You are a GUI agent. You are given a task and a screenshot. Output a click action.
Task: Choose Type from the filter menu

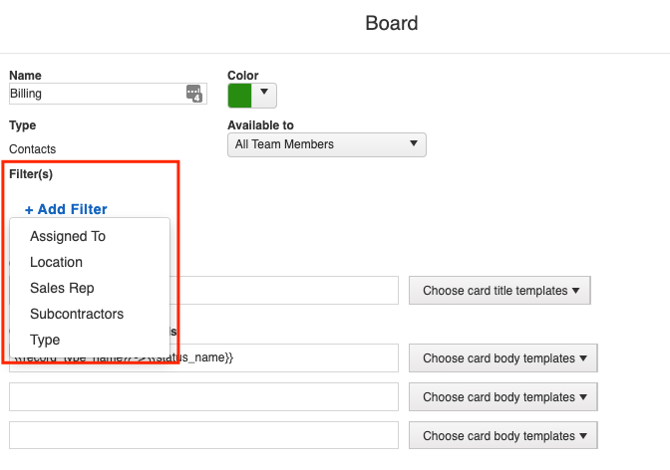coord(45,340)
